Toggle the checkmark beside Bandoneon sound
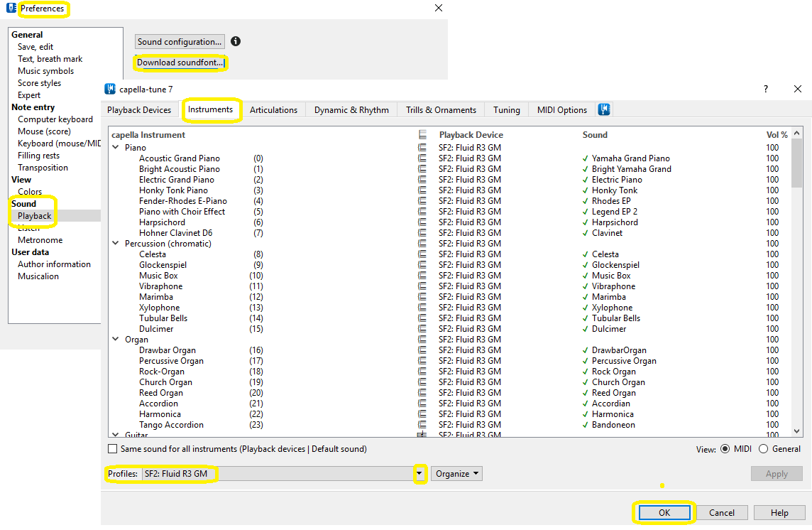 585,425
